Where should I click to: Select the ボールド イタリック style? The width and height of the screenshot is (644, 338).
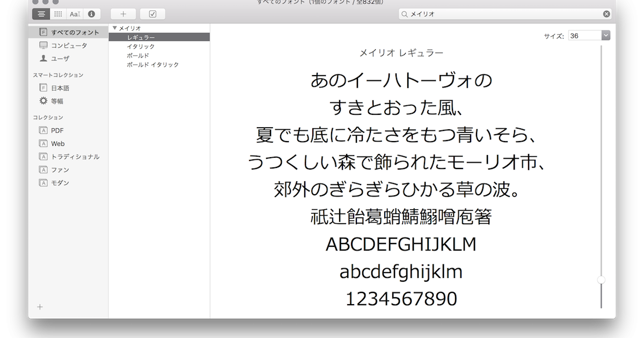click(153, 64)
